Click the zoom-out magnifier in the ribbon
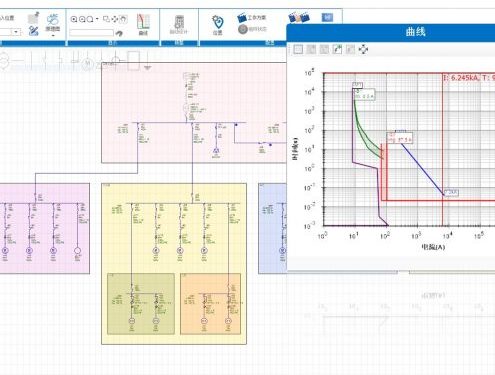This screenshot has height=375, width=495. pyautogui.click(x=82, y=19)
